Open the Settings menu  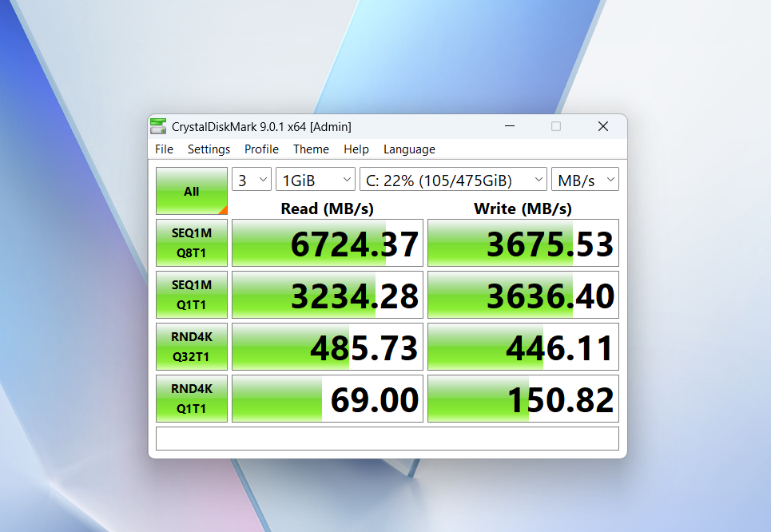click(209, 149)
